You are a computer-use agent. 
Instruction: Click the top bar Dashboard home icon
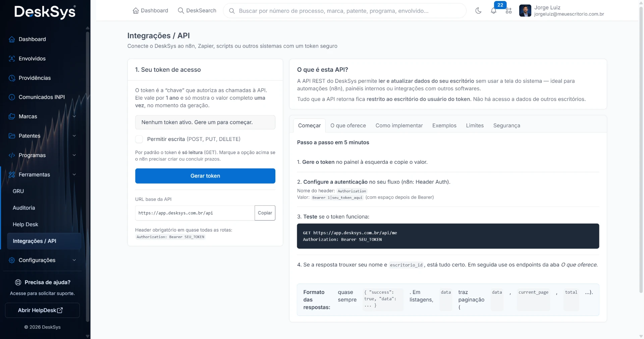136,11
